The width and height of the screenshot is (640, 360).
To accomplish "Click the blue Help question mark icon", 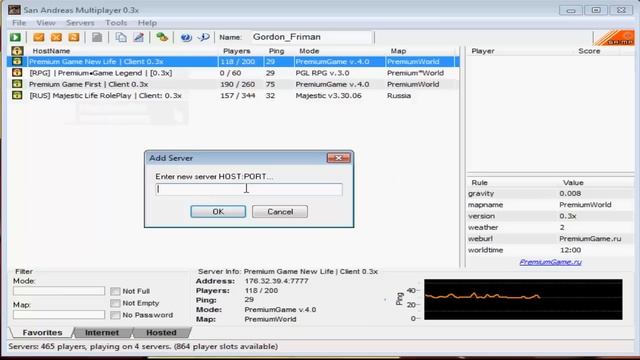I will tap(186, 37).
